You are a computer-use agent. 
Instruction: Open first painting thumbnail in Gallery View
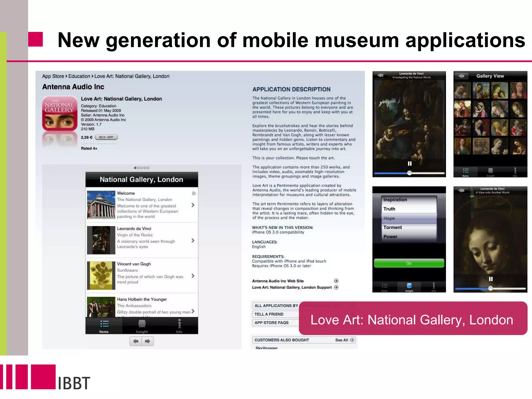462,90
